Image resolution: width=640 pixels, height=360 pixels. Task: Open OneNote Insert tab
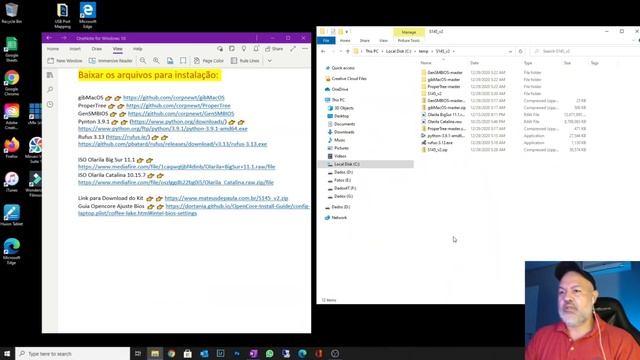(x=75, y=49)
